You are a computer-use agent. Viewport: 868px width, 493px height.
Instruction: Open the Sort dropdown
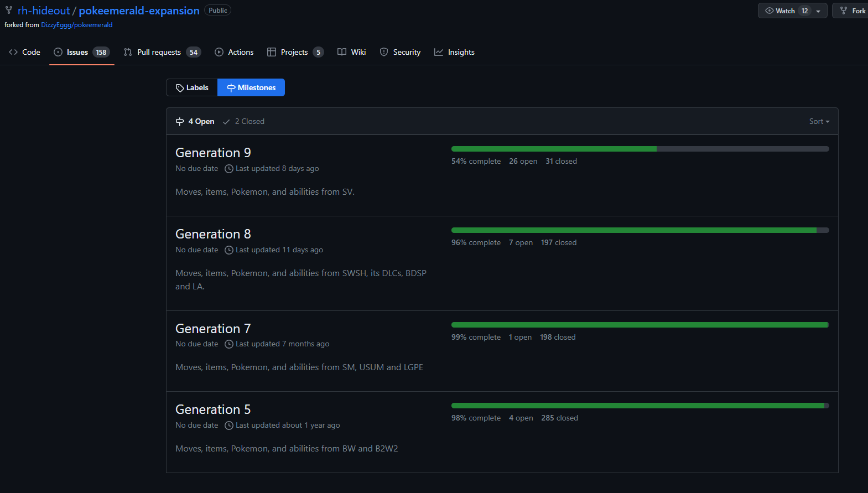point(819,121)
